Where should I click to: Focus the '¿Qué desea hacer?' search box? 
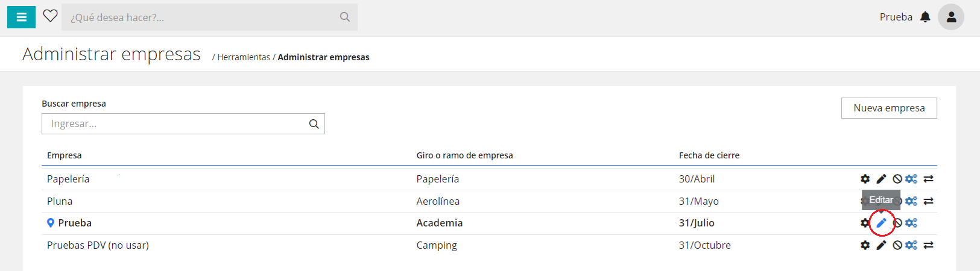click(x=199, y=17)
